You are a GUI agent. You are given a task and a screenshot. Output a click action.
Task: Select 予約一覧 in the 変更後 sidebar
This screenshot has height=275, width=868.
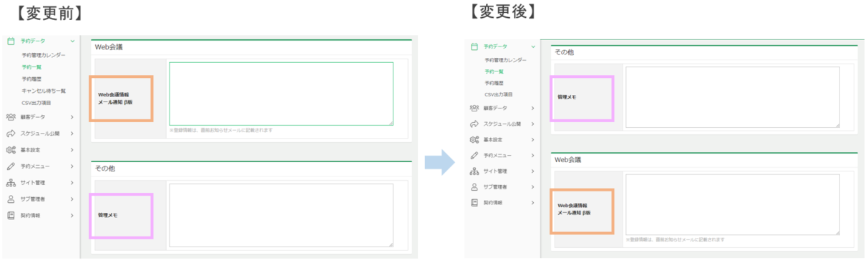click(494, 71)
